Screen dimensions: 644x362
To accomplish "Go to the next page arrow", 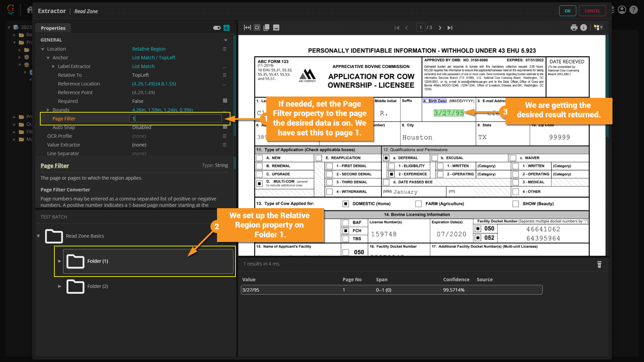I will coord(440,28).
